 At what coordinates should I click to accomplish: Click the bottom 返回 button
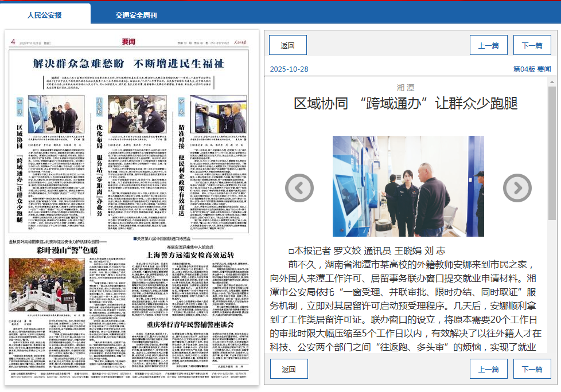pos(289,369)
